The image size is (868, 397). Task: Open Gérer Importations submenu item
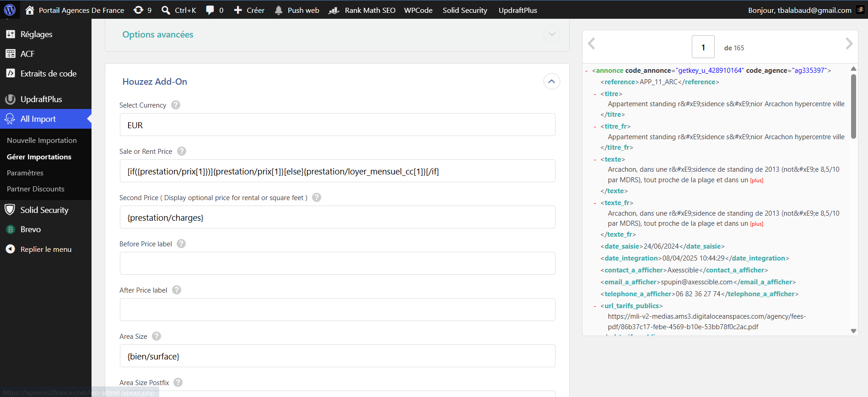(39, 157)
